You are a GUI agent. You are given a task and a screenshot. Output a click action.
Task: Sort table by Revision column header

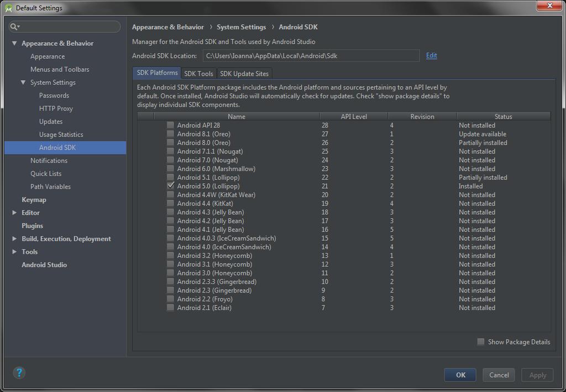[x=422, y=116]
